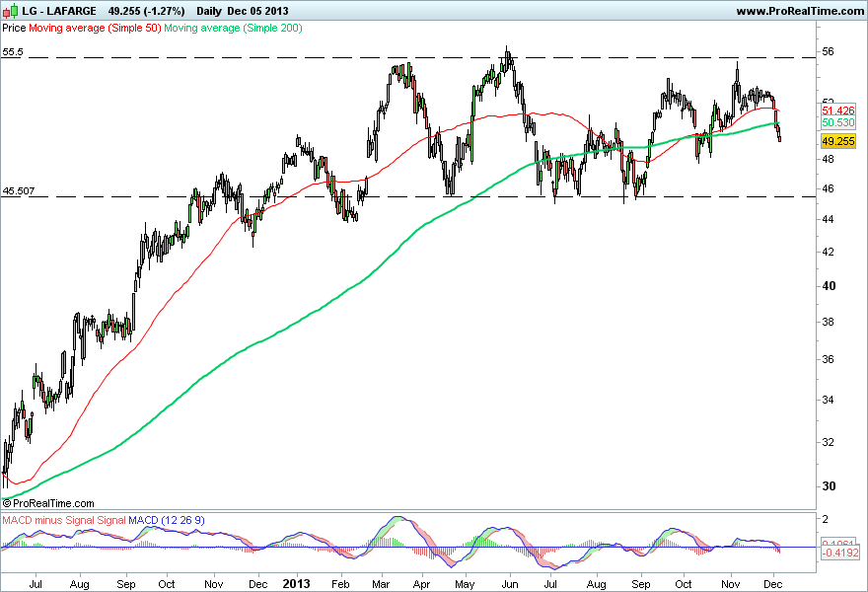
Task: Select the 45.507 support level label
Action: tap(19, 191)
